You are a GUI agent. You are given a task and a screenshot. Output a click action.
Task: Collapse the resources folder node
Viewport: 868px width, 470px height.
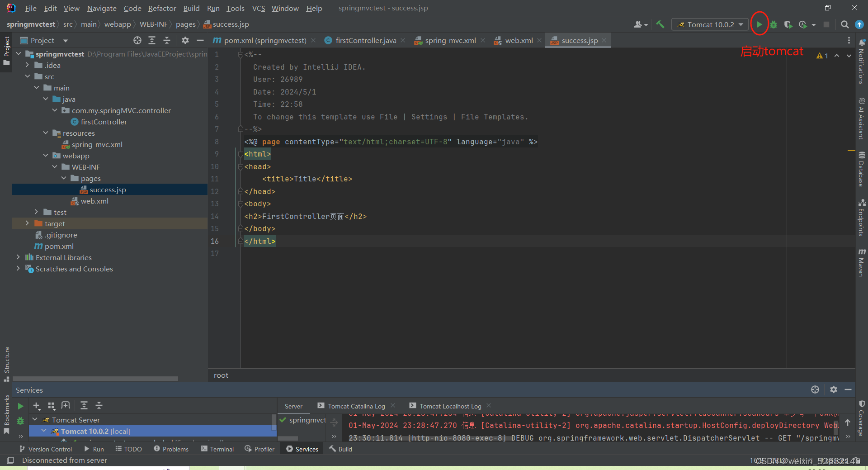tap(46, 133)
